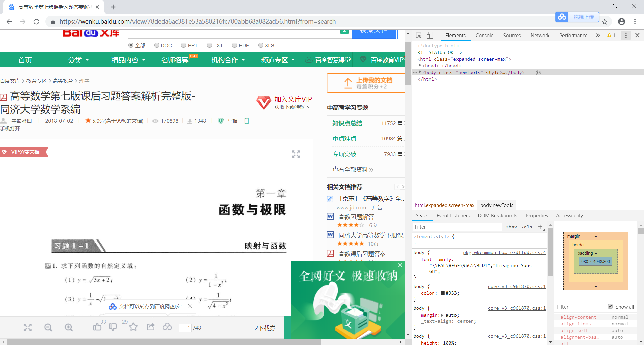
Task: Click the document page number field
Action: [x=185, y=328]
